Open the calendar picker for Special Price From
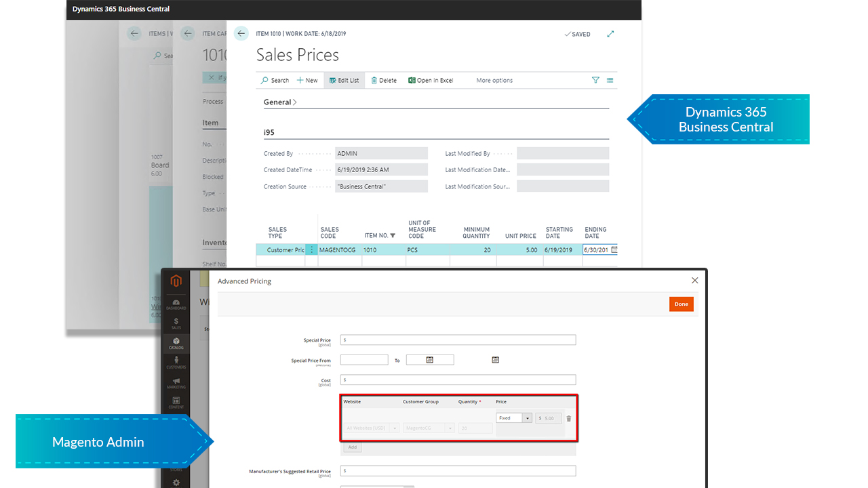 click(430, 359)
